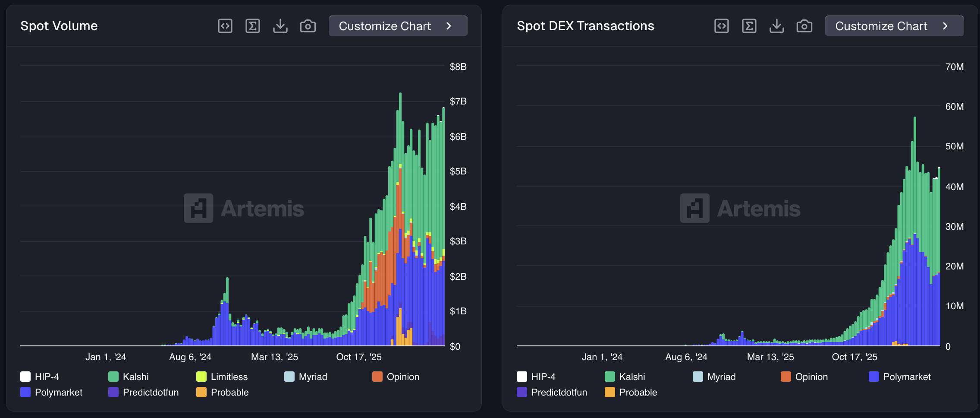Toggle Limitless series in Spot Volume legend

click(x=222, y=377)
